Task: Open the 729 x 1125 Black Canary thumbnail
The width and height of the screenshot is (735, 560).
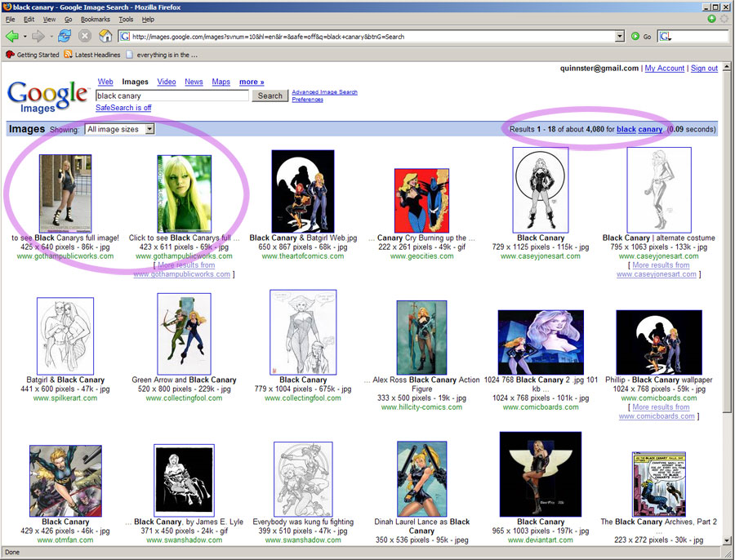Action: (541, 189)
